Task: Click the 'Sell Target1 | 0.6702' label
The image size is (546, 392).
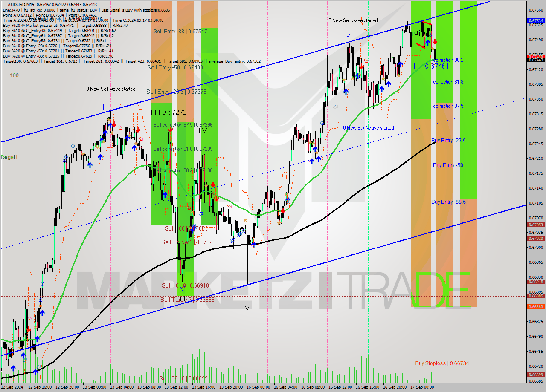Action: tap(187, 242)
